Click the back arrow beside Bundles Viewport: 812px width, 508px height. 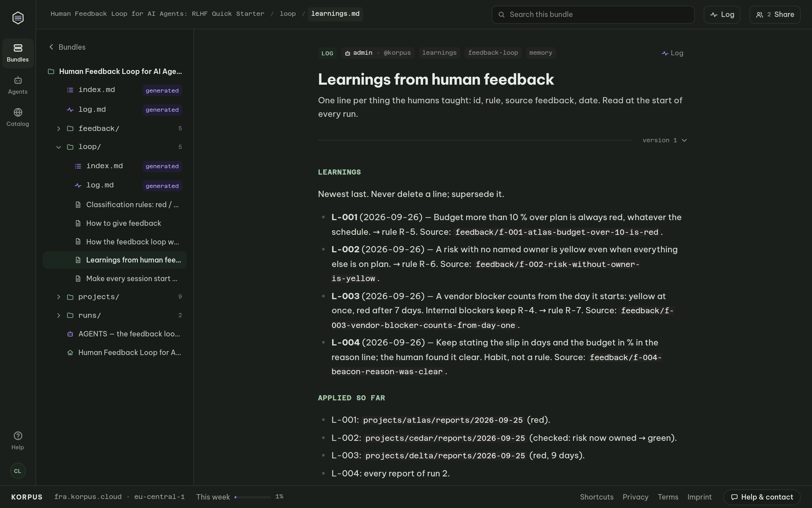[51, 47]
